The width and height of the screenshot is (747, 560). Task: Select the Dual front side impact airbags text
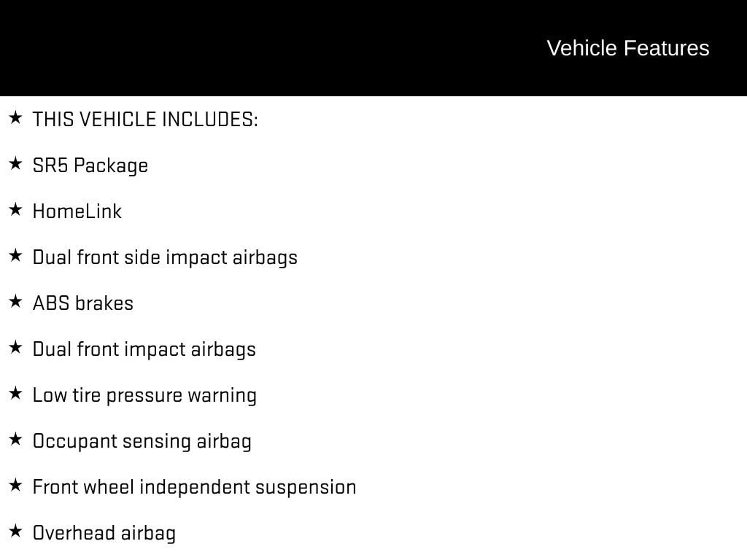pos(165,257)
